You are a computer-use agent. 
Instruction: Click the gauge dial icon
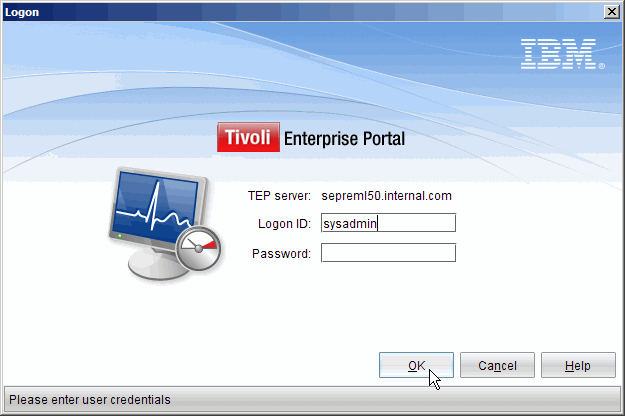click(x=199, y=249)
